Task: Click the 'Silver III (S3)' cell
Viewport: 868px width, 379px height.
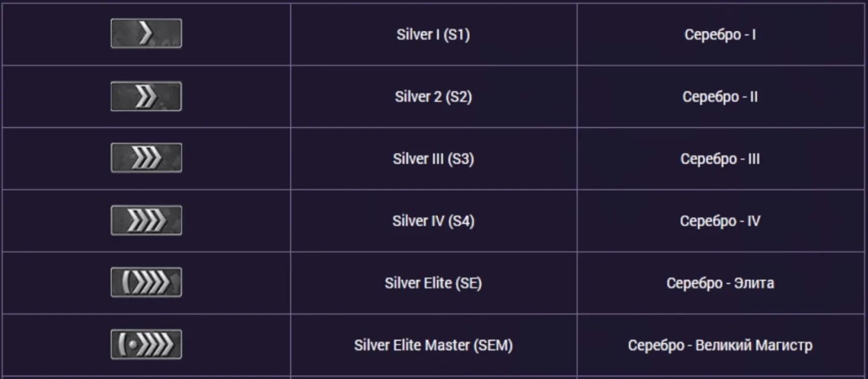Action: coord(433,159)
